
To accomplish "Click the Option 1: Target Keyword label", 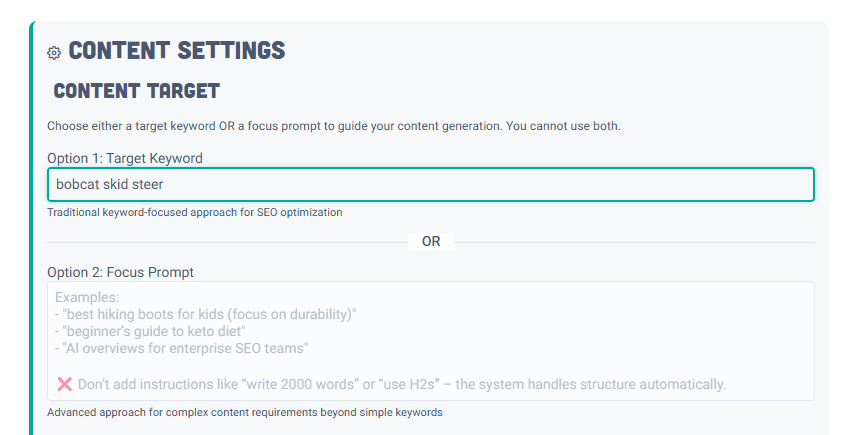I will (x=125, y=158).
